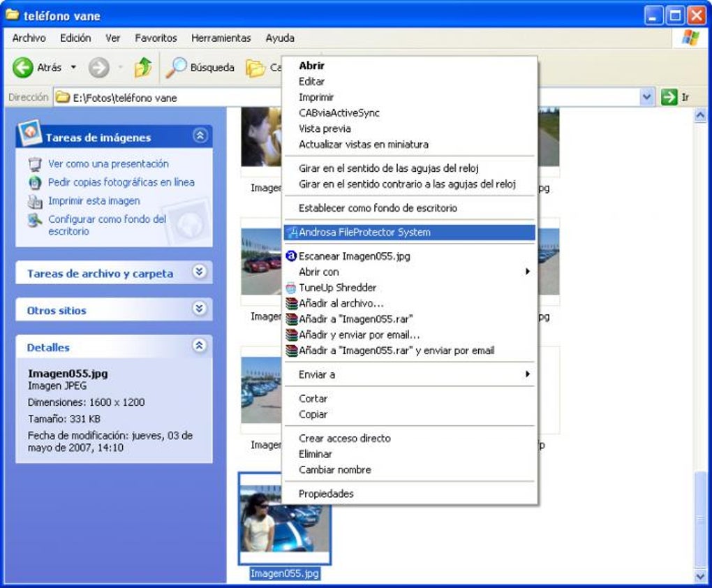
Task: Open the Ver menu
Action: click(112, 38)
